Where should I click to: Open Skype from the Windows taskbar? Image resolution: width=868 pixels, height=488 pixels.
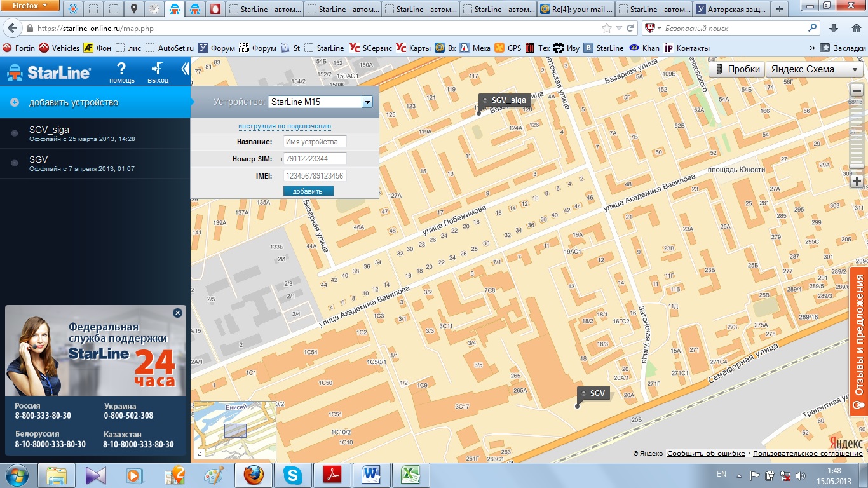click(x=294, y=475)
